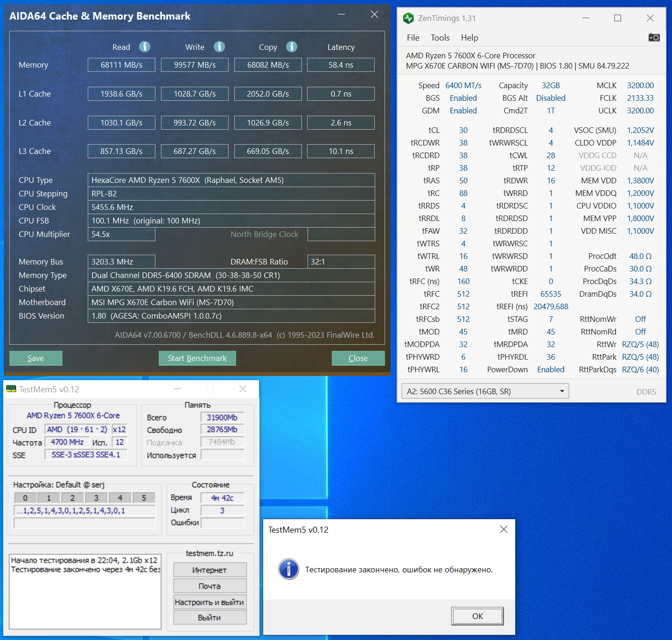
Task: Close the AIDA64 benchmark window with X
Action: [374, 14]
